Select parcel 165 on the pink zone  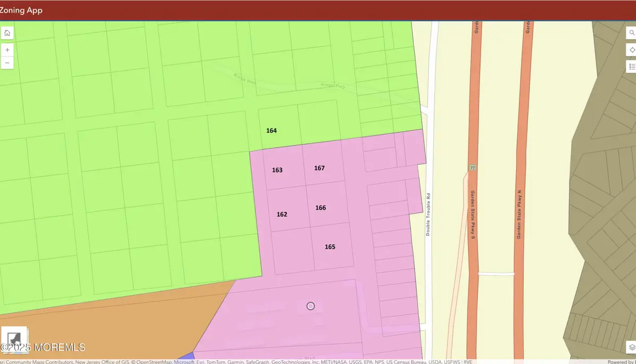330,247
